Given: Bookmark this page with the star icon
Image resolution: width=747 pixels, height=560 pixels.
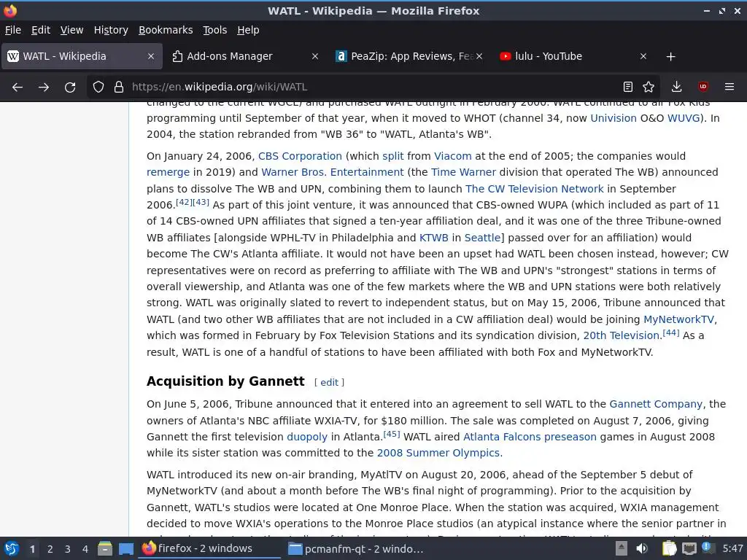Looking at the screenshot, I should (x=649, y=87).
